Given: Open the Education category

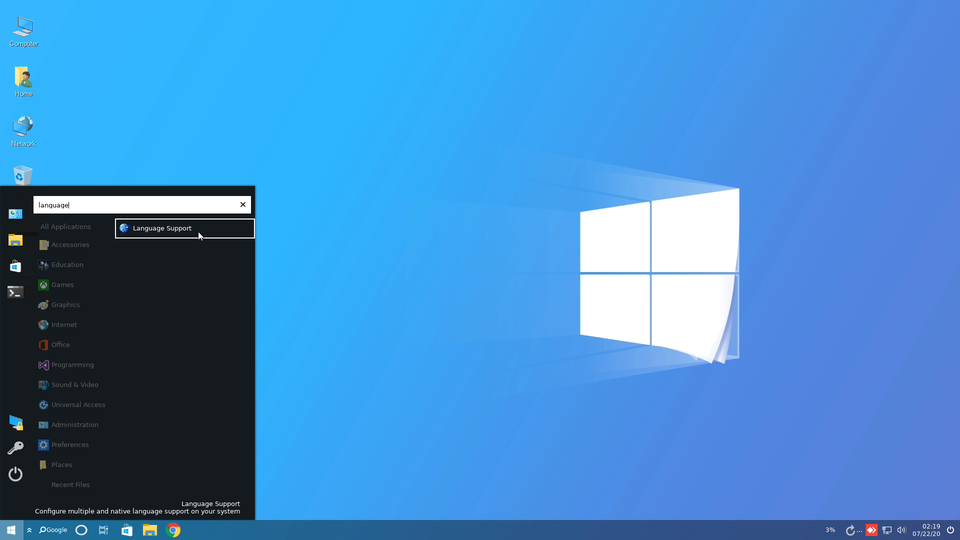Looking at the screenshot, I should (x=61, y=264).
